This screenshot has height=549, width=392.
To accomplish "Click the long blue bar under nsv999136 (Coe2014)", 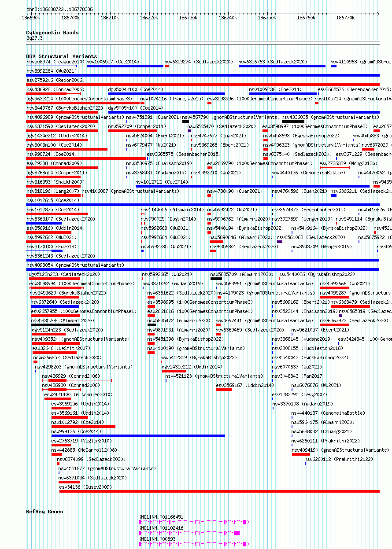I will (138, 436).
